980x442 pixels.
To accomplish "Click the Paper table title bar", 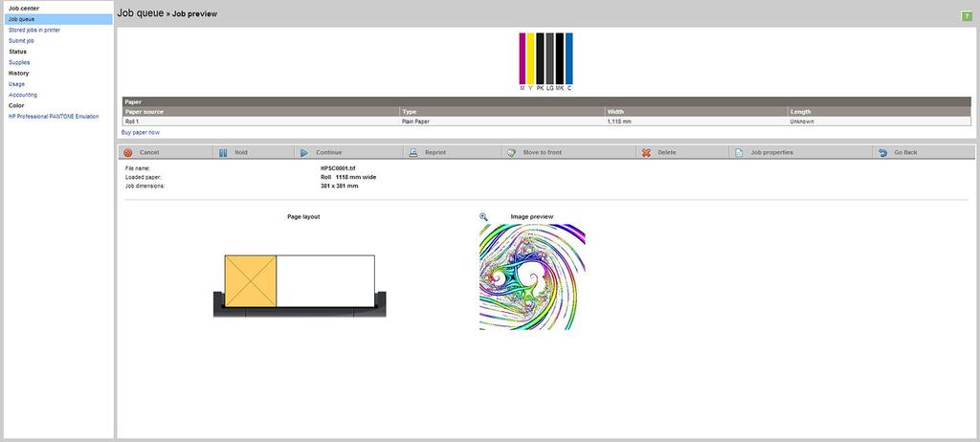I will pyautogui.click(x=546, y=101).
